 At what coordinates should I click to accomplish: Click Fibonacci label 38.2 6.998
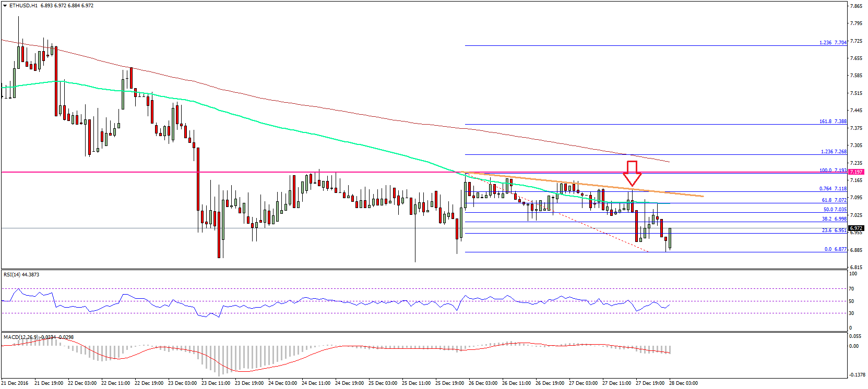coord(834,219)
